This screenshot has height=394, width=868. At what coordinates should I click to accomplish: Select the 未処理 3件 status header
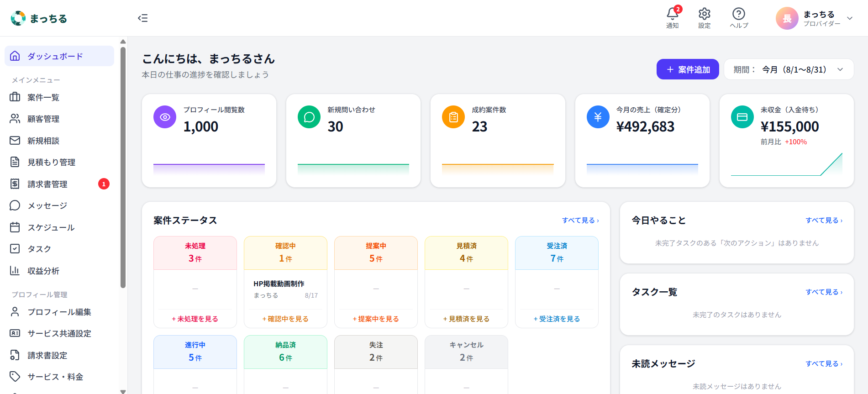point(195,252)
